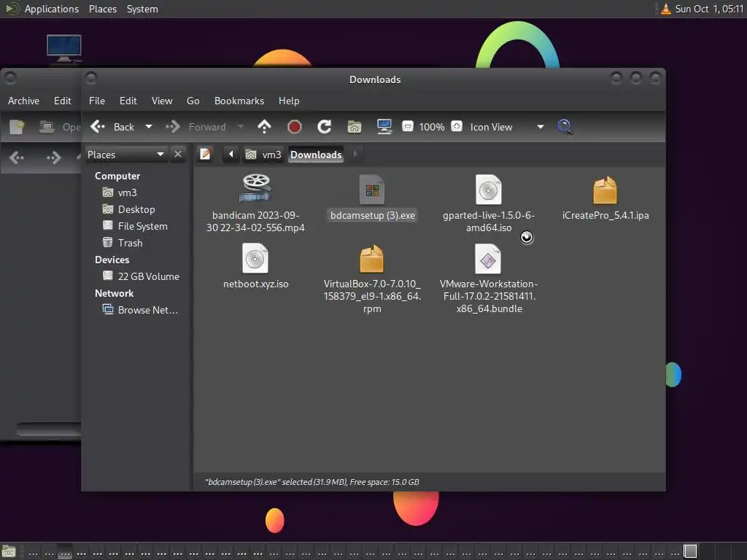Select the vm3 path bar button

pyautogui.click(x=263, y=155)
